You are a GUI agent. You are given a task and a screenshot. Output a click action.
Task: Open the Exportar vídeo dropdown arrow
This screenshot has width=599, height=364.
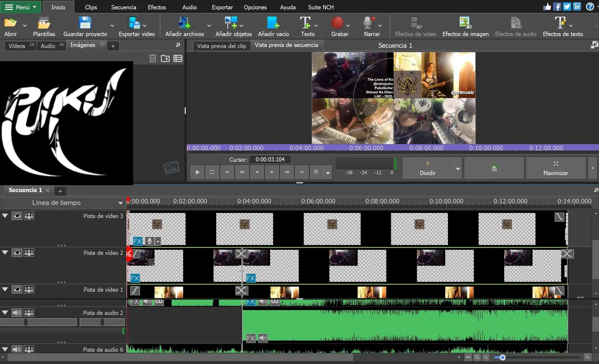[x=145, y=25]
